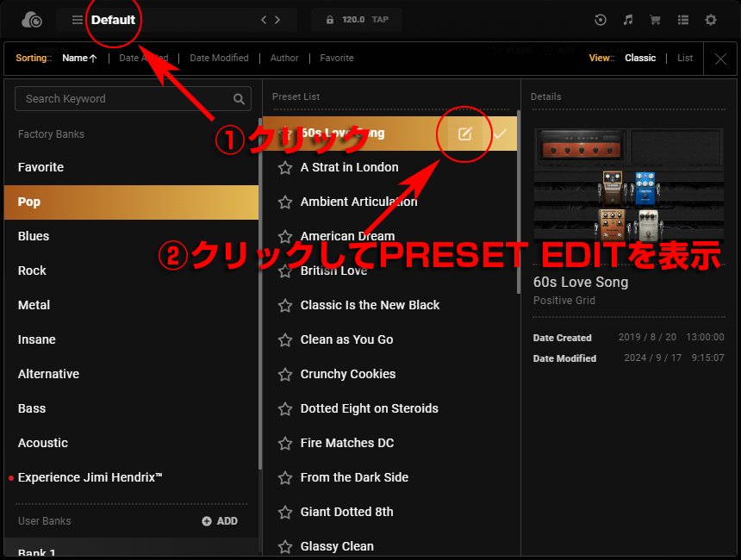This screenshot has height=560, width=741.
Task: Go to previous preset with left arrow
Action: tap(264, 20)
